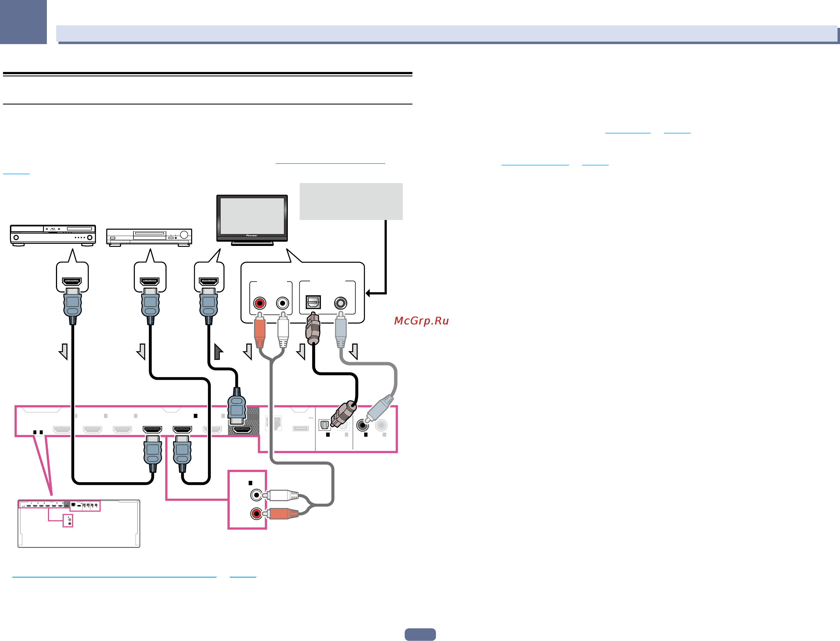This screenshot has width=840, height=641.
Task: Select the DVD player device illustration
Action: (149, 238)
